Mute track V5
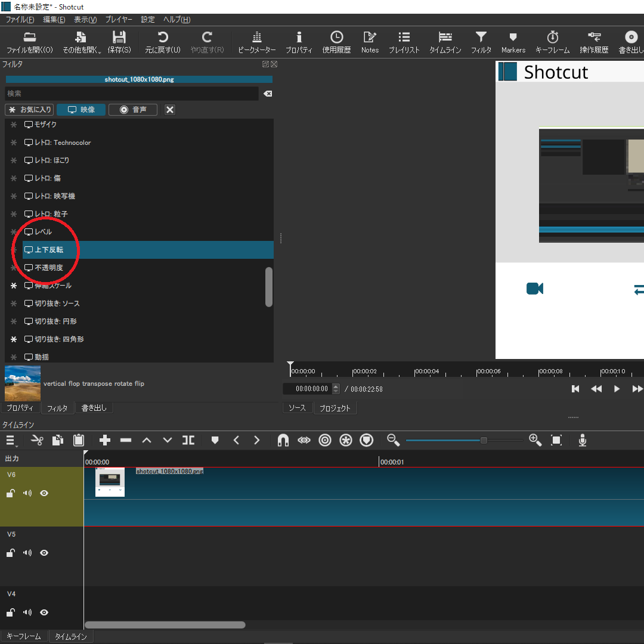The image size is (644, 644). coord(27,553)
